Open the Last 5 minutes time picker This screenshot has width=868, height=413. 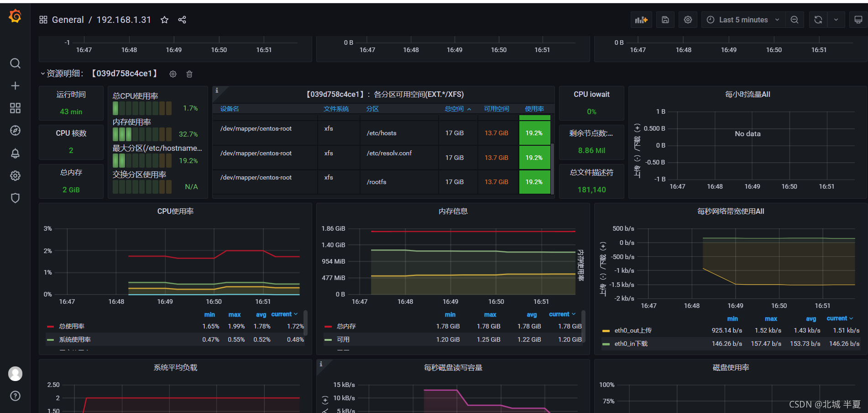pyautogui.click(x=743, y=20)
